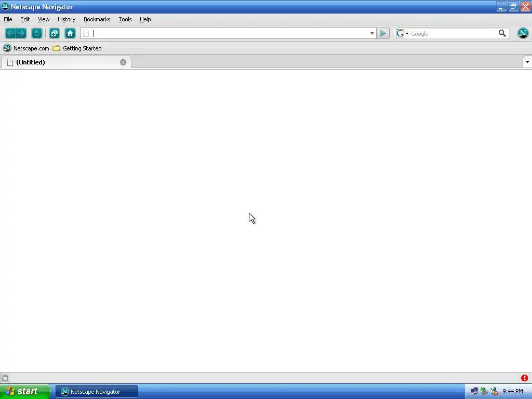Image resolution: width=532 pixels, height=399 pixels.
Task: Restore down the Netscape Navigator window
Action: pos(513,6)
